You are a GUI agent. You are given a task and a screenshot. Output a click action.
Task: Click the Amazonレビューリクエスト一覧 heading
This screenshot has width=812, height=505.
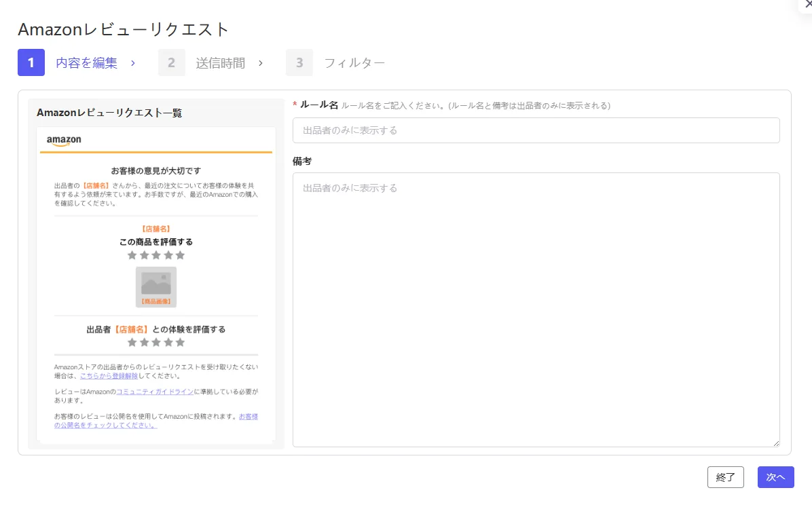(x=109, y=113)
